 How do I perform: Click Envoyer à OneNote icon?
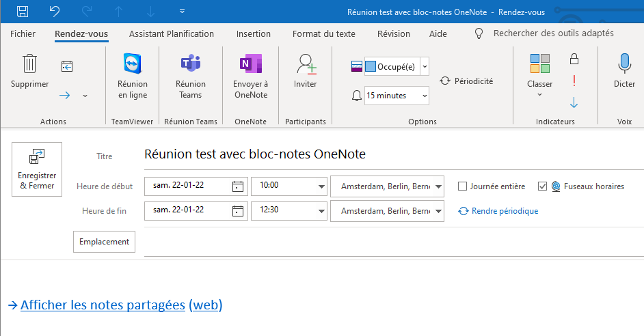pyautogui.click(x=250, y=64)
